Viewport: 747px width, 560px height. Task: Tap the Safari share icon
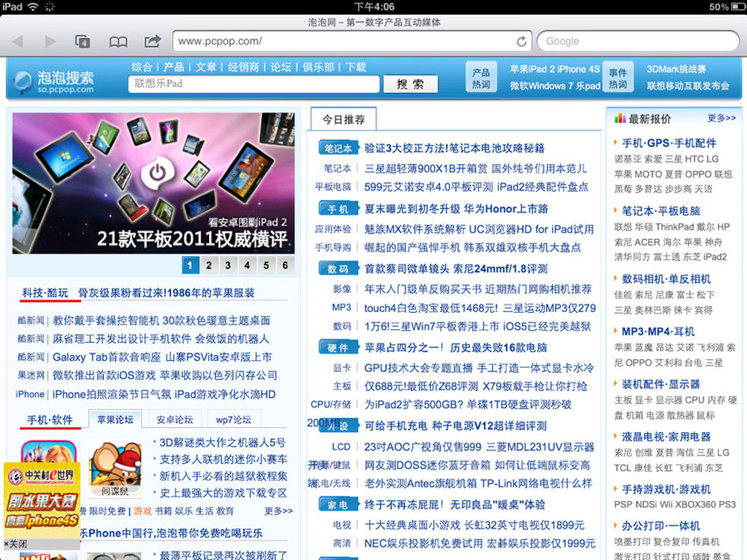coord(152,41)
